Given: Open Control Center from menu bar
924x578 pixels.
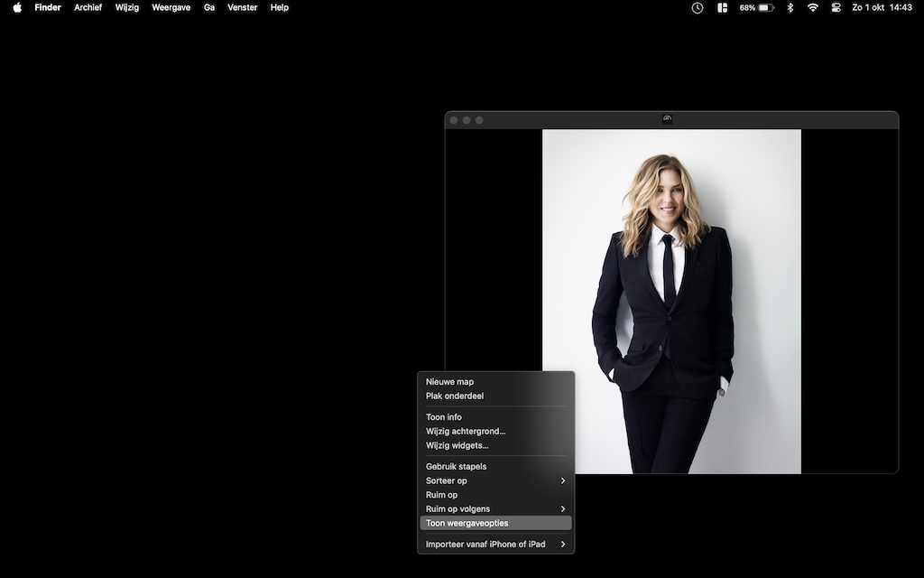Looking at the screenshot, I should 836,7.
